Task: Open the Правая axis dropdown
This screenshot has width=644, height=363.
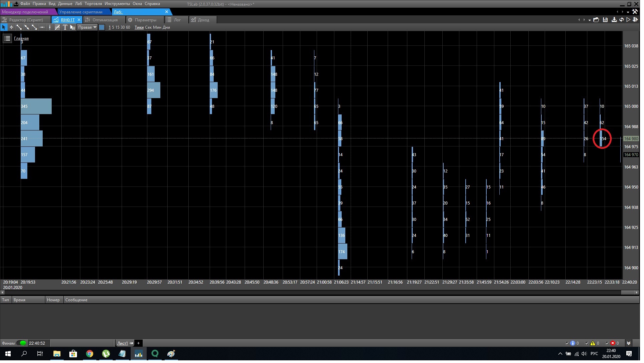Action: click(x=88, y=27)
